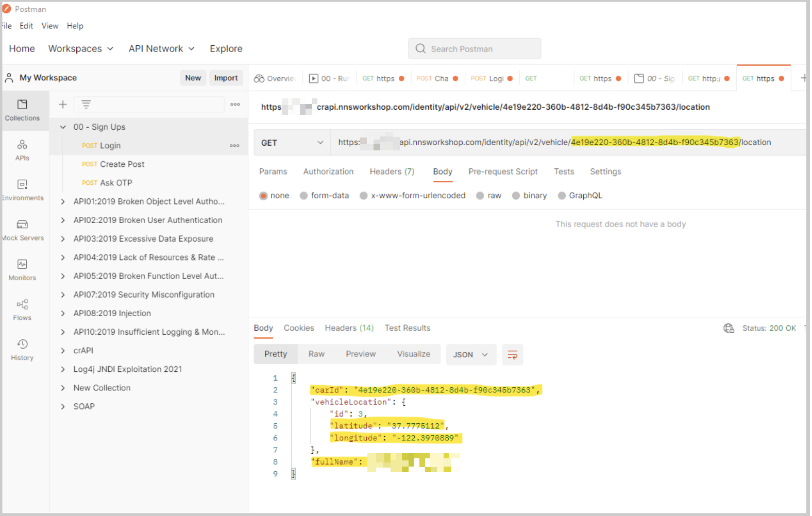This screenshot has height=516, width=812.
Task: Open the JSON format dropdown
Action: click(471, 355)
